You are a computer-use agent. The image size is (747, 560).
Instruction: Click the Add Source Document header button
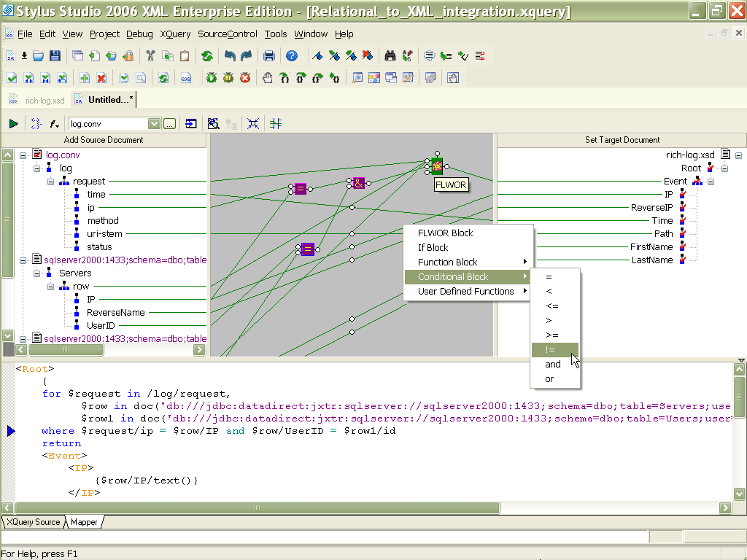pyautogui.click(x=104, y=140)
